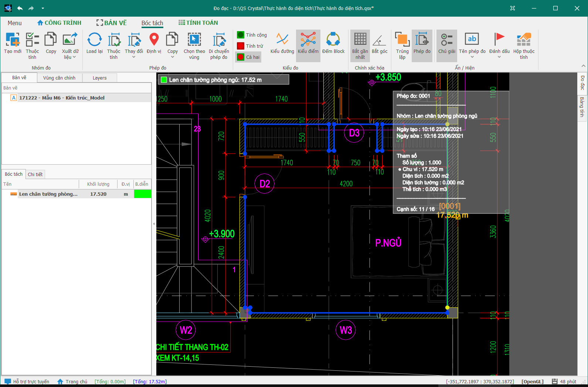Click Hỗ trợ trực tuyến link
Image resolution: width=588 pixels, height=387 pixels.
coord(27,381)
